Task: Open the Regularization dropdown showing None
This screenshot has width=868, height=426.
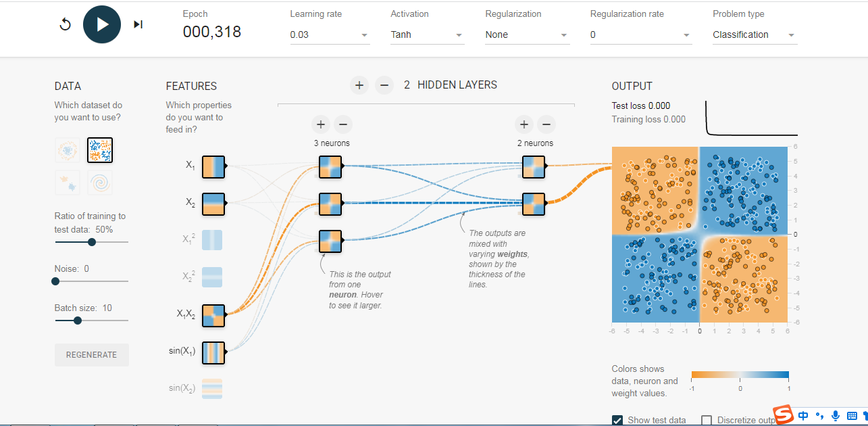Action: [527, 34]
